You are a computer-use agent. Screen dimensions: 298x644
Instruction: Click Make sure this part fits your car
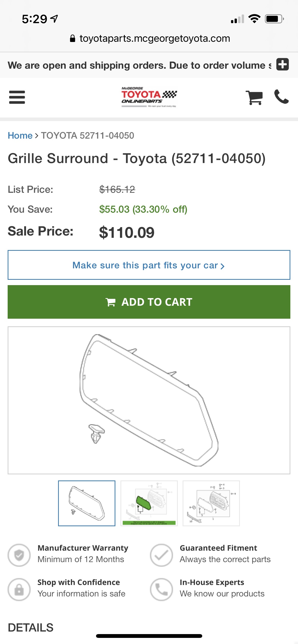pyautogui.click(x=149, y=265)
